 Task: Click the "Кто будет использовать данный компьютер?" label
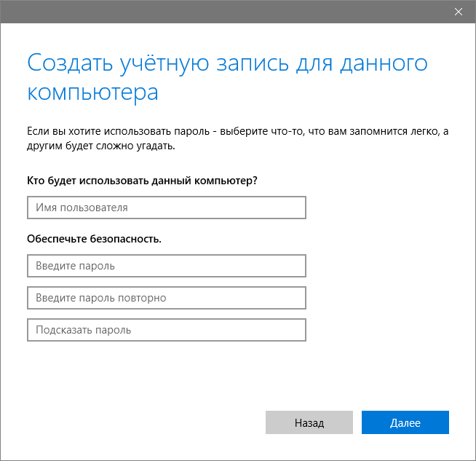click(x=142, y=180)
